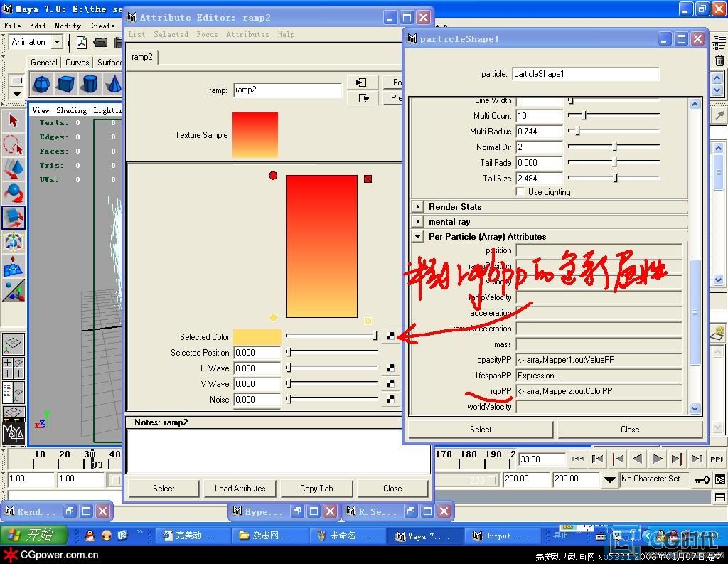Activate the Scale cube tool
The height and width of the screenshot is (564, 728).
[14, 218]
